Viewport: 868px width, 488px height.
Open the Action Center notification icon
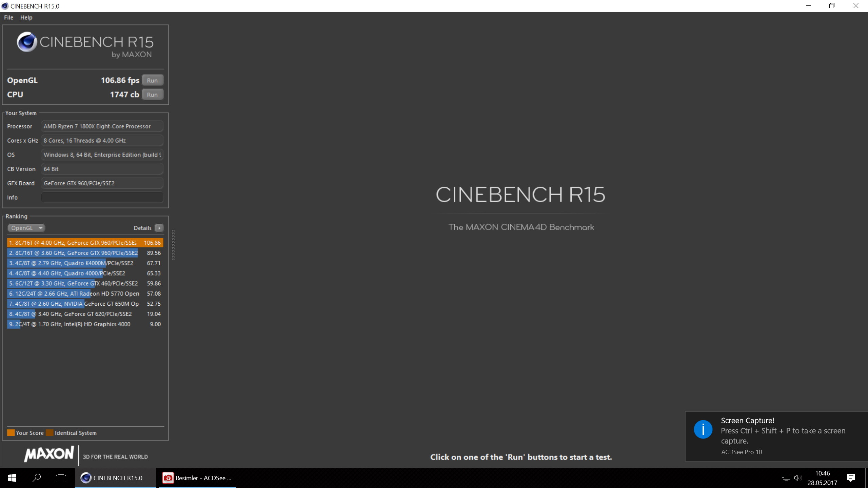coord(851,478)
